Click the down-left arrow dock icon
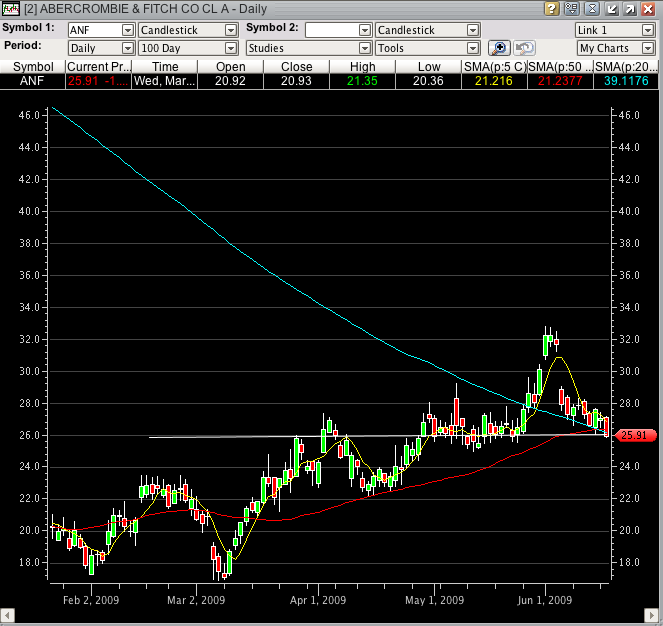Screen dimensions: 663x626 [610, 9]
